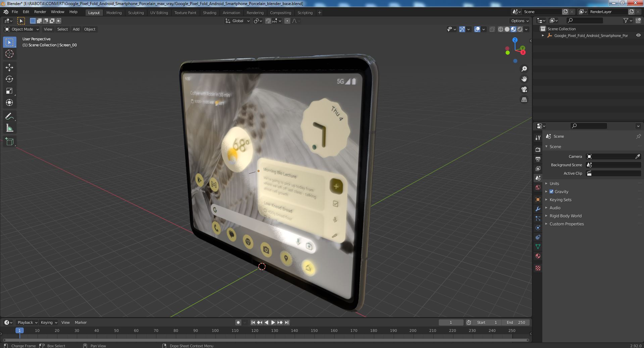
Task: Toggle Gravity checkbox
Action: [551, 192]
